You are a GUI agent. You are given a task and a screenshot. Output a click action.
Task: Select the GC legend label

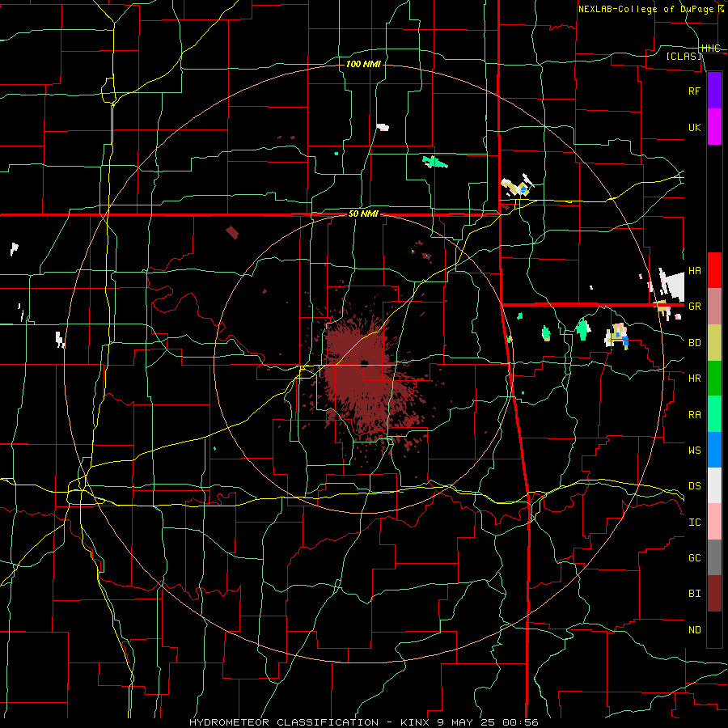point(694,558)
